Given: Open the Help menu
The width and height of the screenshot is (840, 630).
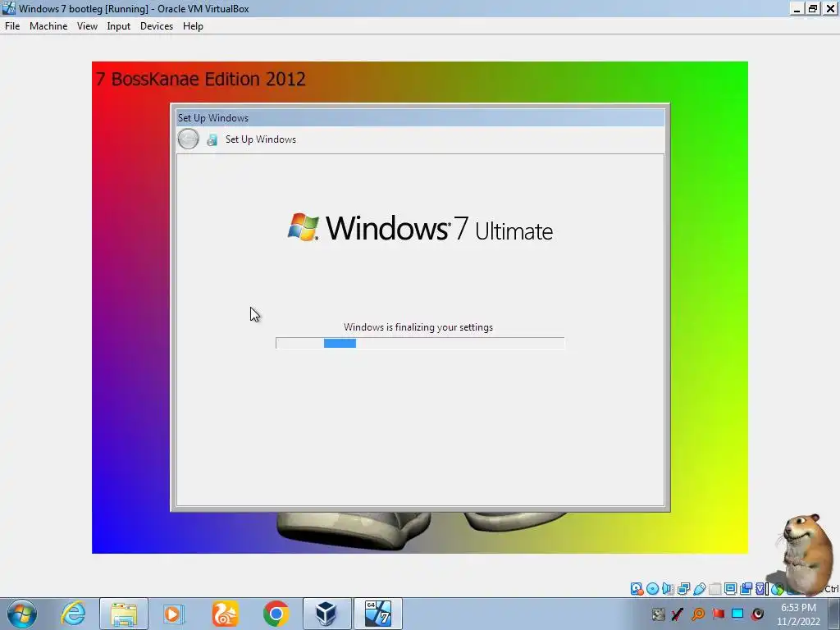Looking at the screenshot, I should pos(193,25).
